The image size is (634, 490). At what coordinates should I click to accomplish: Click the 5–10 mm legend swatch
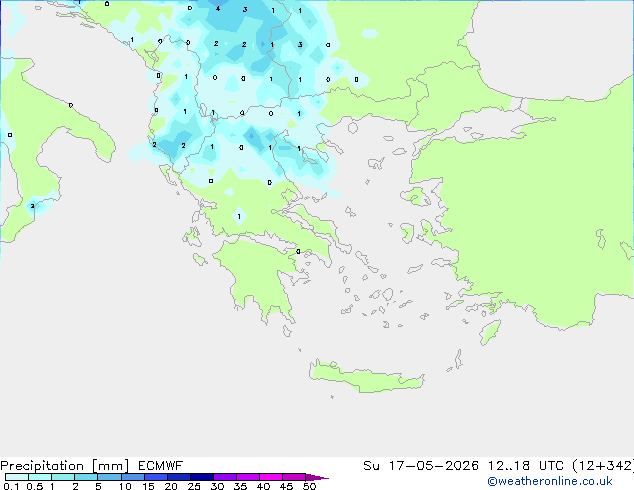pyautogui.click(x=109, y=477)
